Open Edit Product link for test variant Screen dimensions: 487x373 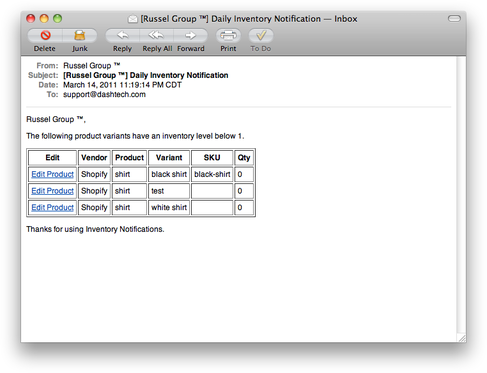52,191
